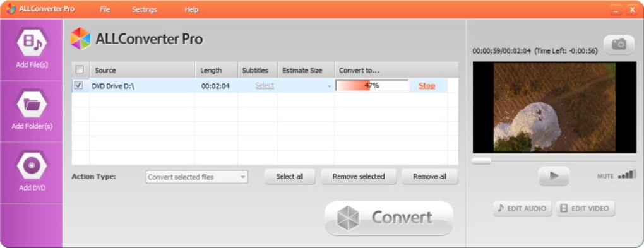Open the Settings menu

click(x=144, y=9)
